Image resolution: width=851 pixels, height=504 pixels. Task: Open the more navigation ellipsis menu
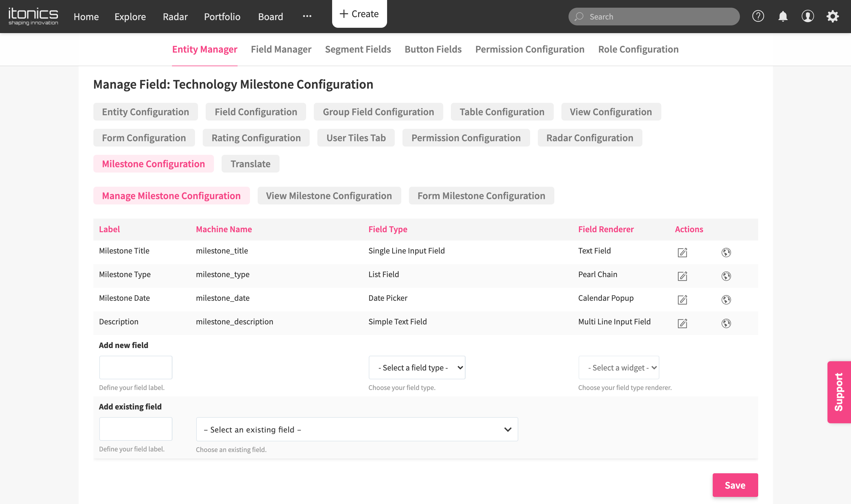tap(307, 16)
